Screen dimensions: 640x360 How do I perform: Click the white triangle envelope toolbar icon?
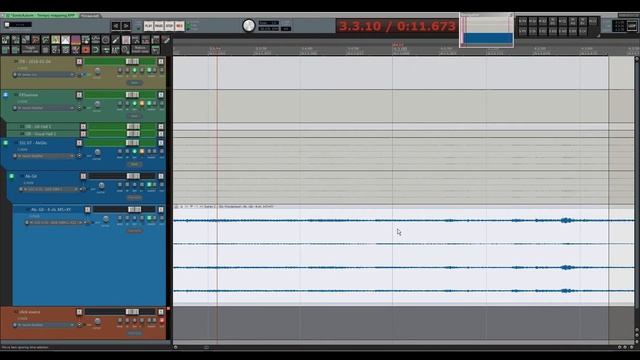[x=65, y=40]
